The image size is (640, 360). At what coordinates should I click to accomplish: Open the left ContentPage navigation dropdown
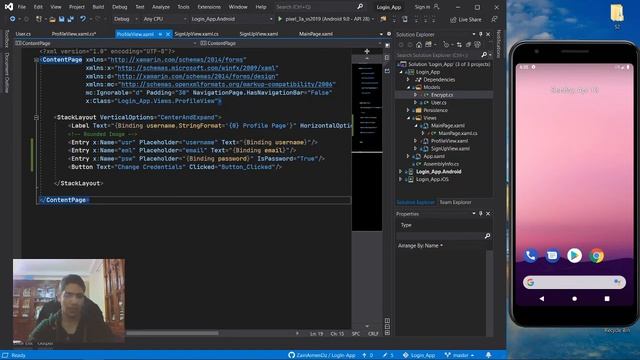[x=106, y=43]
